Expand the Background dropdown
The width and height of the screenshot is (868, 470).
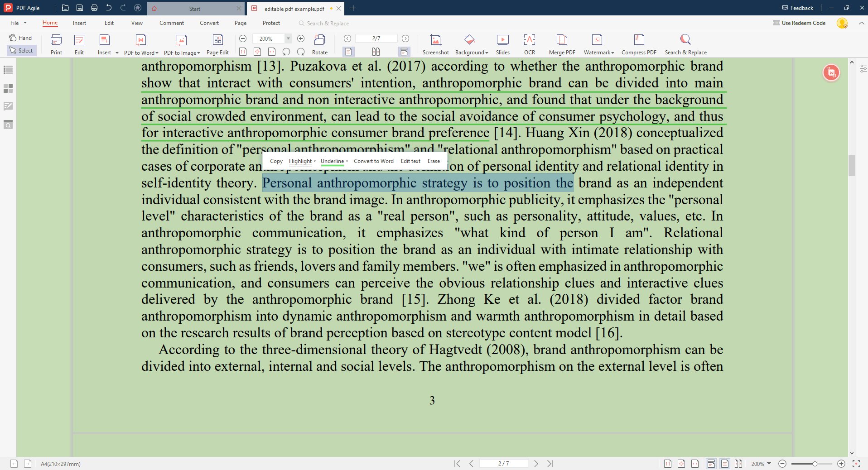[x=487, y=53]
